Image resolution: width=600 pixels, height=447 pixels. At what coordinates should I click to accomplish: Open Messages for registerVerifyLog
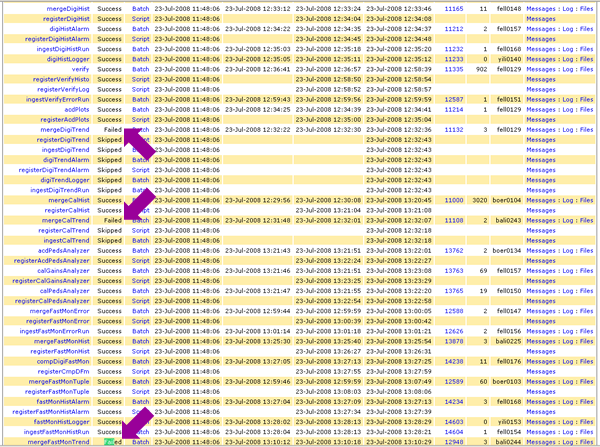541,89
